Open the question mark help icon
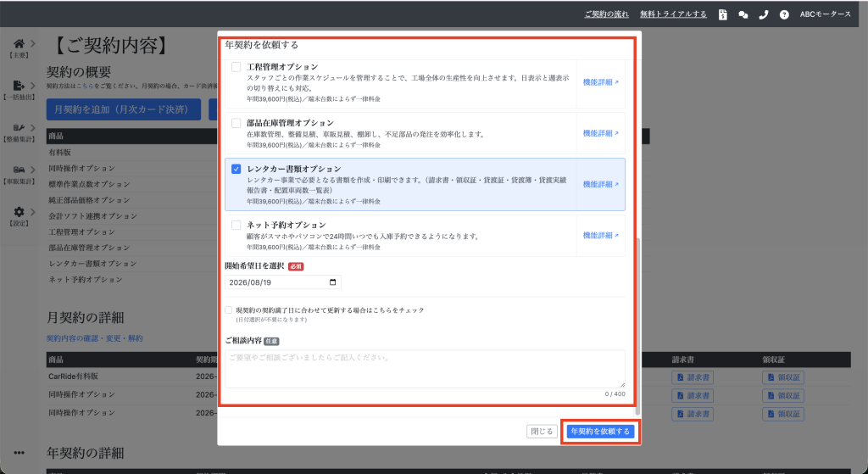This screenshot has height=474, width=868. click(x=784, y=15)
